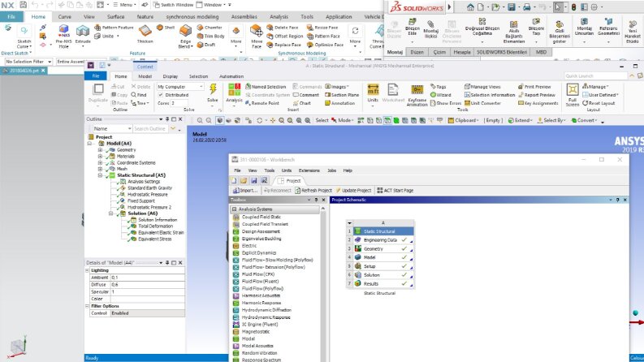
Task: Open Extensions menu in Workbench
Action: (309, 170)
